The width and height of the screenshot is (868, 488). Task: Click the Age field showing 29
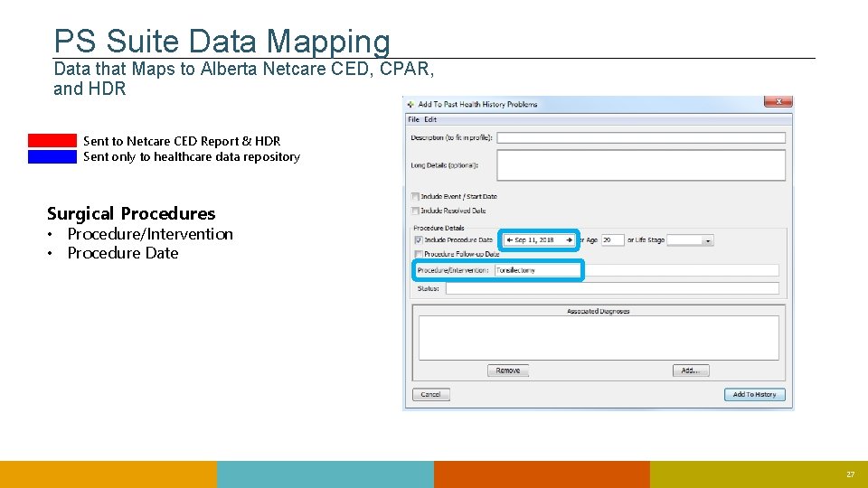tap(612, 240)
